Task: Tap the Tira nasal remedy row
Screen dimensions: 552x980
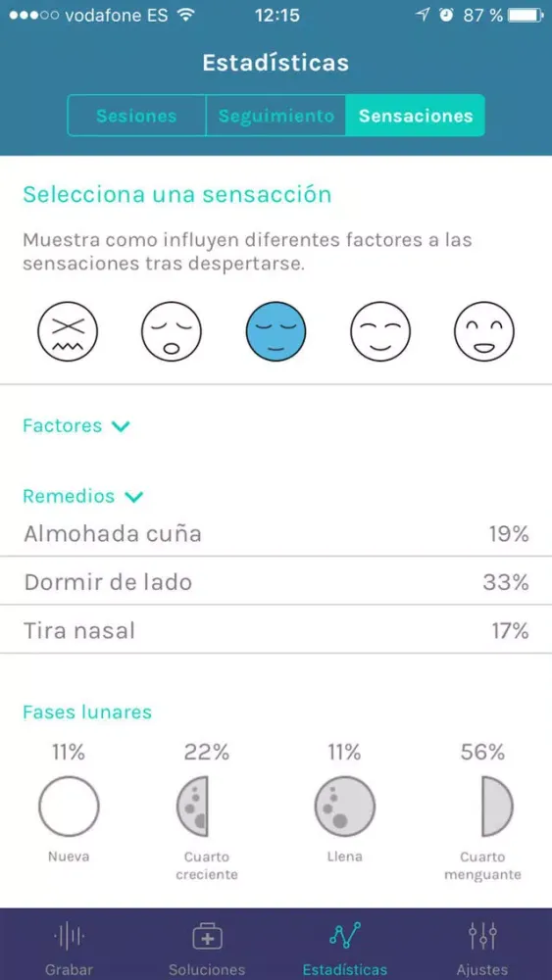Action: click(276, 630)
